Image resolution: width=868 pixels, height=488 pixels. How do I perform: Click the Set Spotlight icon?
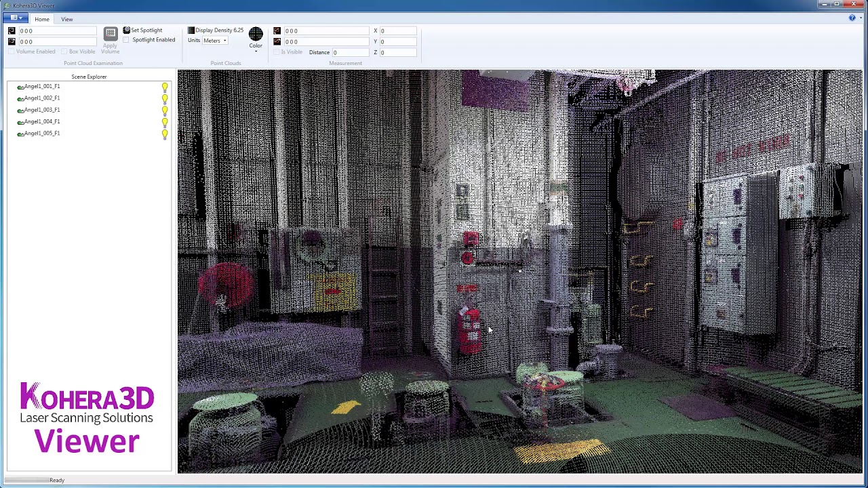(x=126, y=30)
